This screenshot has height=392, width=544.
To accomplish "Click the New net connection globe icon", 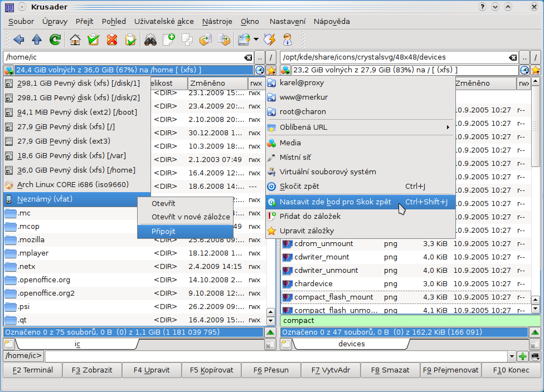I will point(244,40).
